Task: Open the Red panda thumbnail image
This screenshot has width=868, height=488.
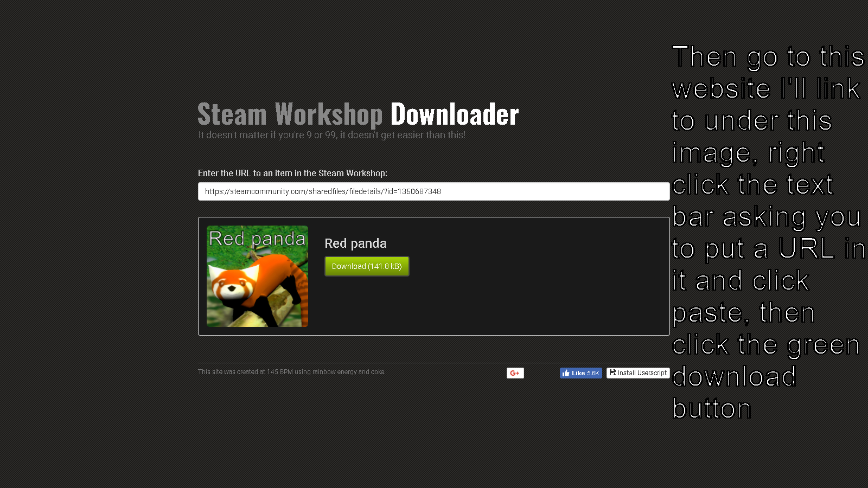Action: (x=257, y=276)
